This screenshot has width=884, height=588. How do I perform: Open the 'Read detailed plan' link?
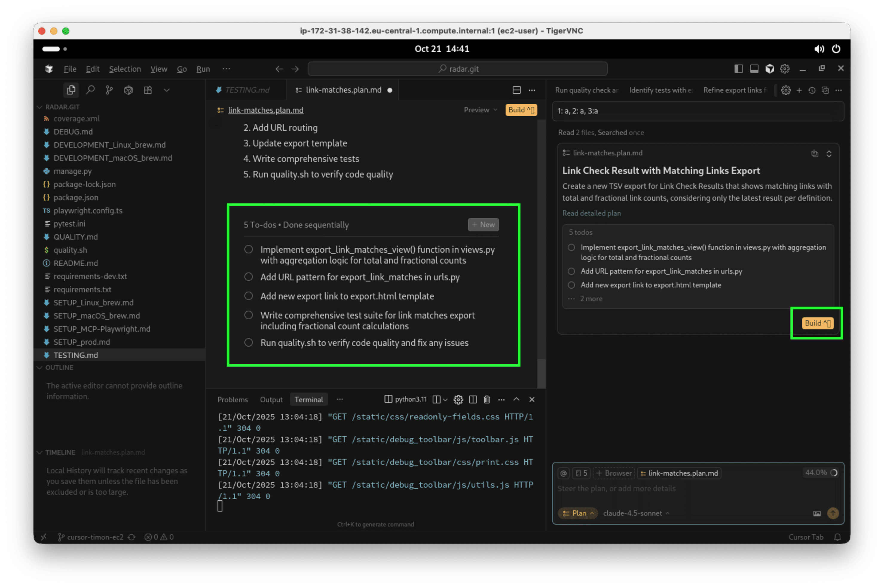tap(591, 213)
